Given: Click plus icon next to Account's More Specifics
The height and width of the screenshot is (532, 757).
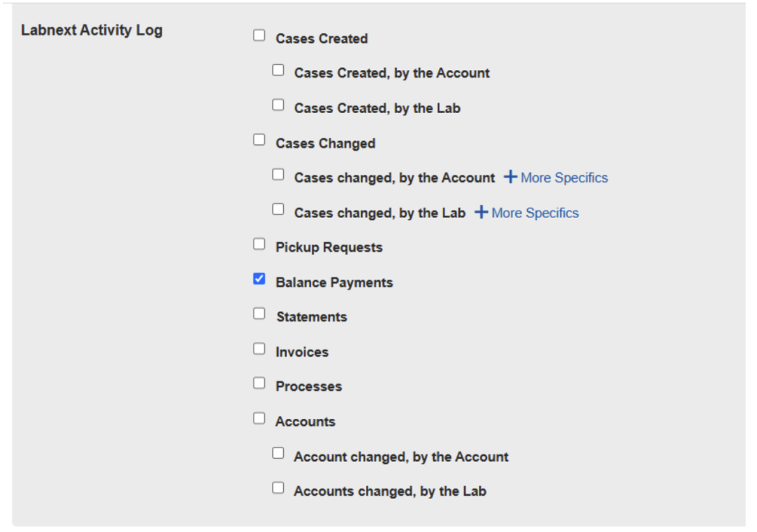Looking at the screenshot, I should tap(510, 177).
